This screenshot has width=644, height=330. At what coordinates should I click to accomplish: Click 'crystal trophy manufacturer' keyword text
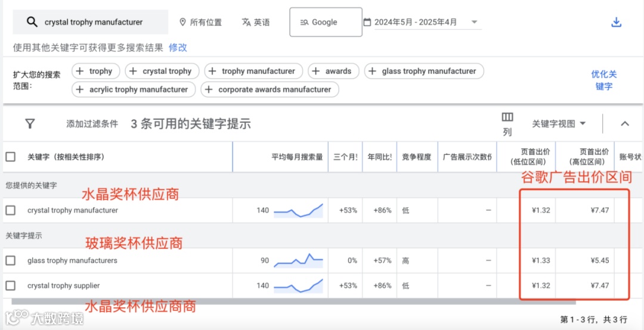(x=73, y=210)
